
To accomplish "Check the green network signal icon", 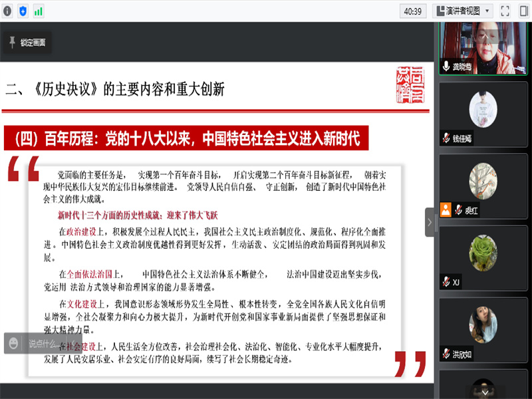I will [39, 11].
